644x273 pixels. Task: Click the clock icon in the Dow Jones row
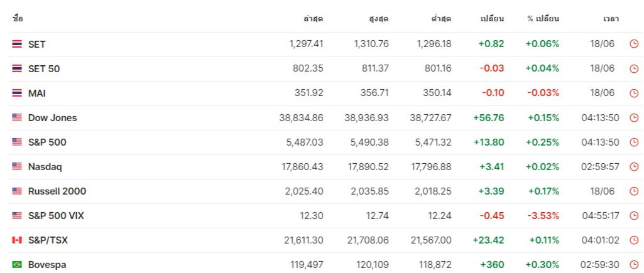tap(634, 117)
